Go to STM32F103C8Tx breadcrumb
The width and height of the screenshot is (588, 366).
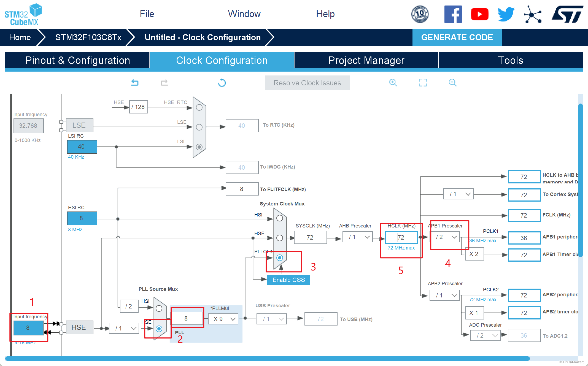click(88, 37)
